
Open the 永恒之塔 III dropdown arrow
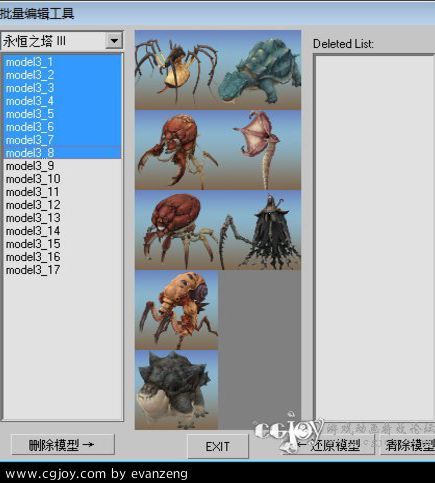coord(114,41)
